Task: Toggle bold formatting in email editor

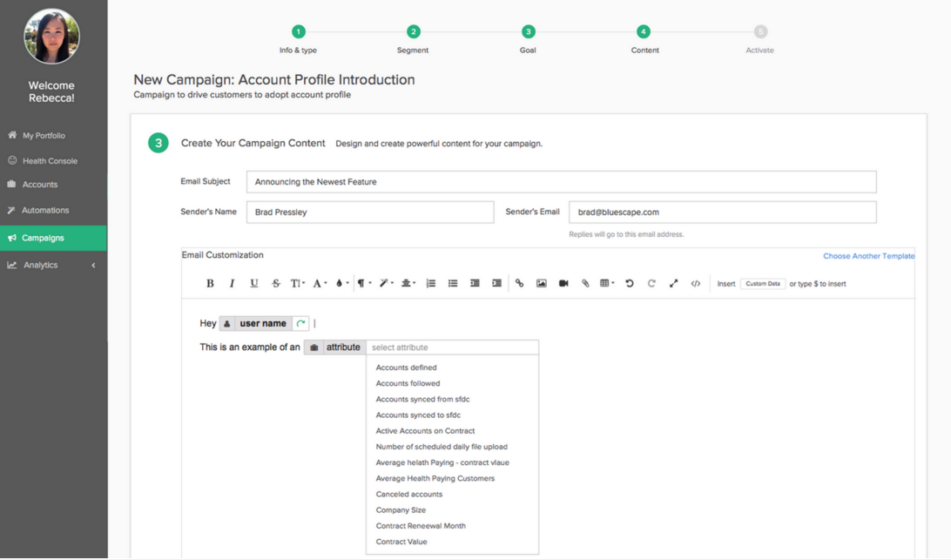Action: point(210,283)
